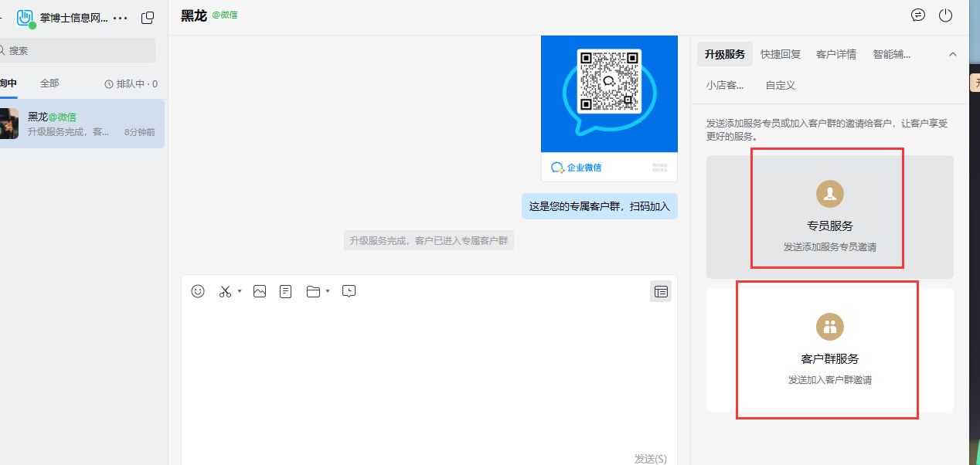Click the 黑龙 chat header title
Image resolution: width=980 pixels, height=465 pixels.
pos(194,15)
